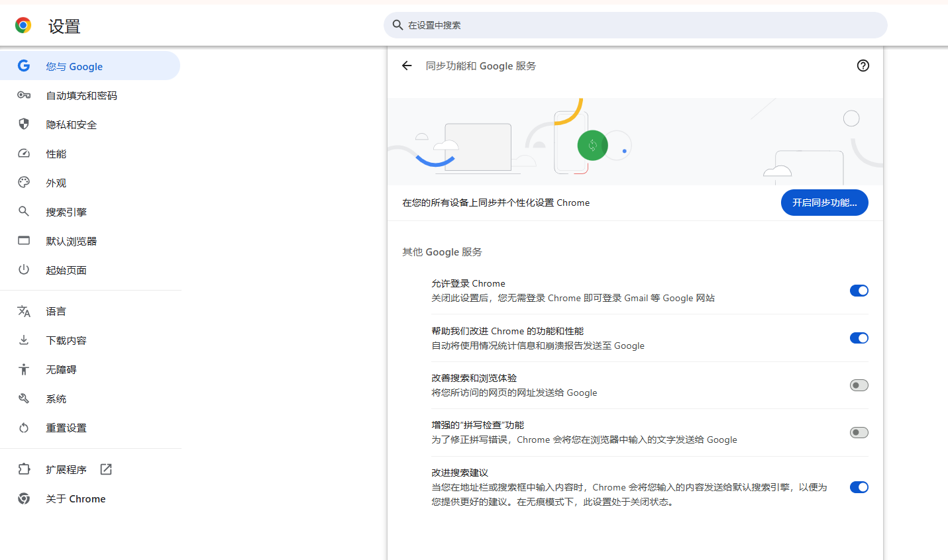Click the 开启同步功能... button
Screen dimensions: 948x560
click(824, 203)
